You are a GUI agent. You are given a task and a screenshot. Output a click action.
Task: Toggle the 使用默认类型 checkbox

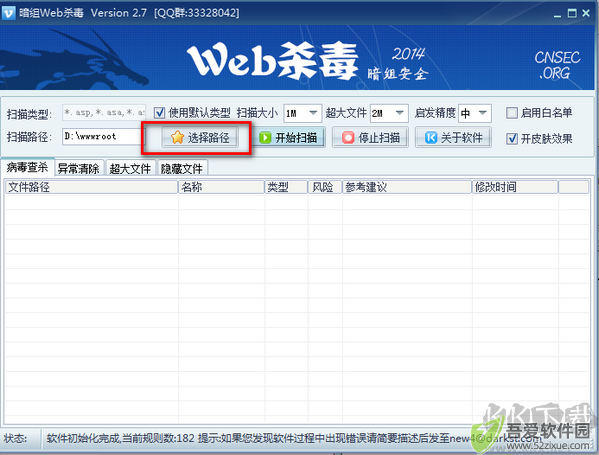click(x=159, y=113)
